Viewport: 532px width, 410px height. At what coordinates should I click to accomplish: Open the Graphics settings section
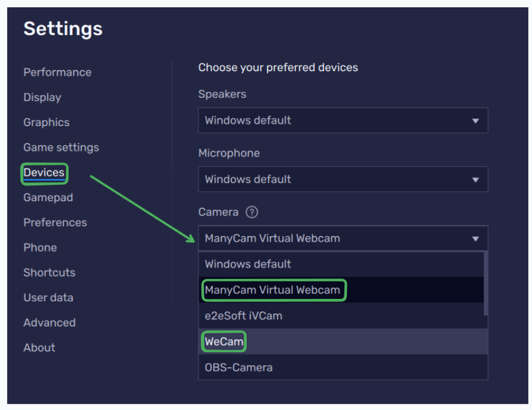click(46, 122)
